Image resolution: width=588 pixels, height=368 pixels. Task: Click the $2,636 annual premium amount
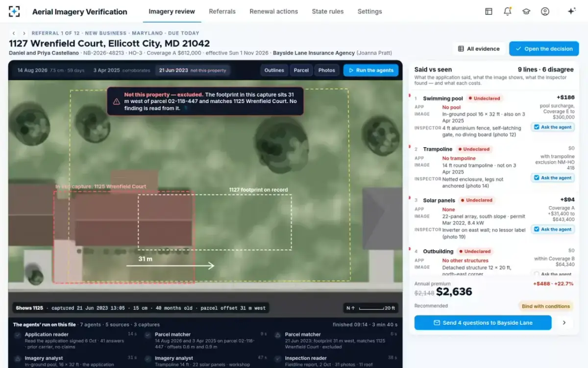tap(454, 292)
